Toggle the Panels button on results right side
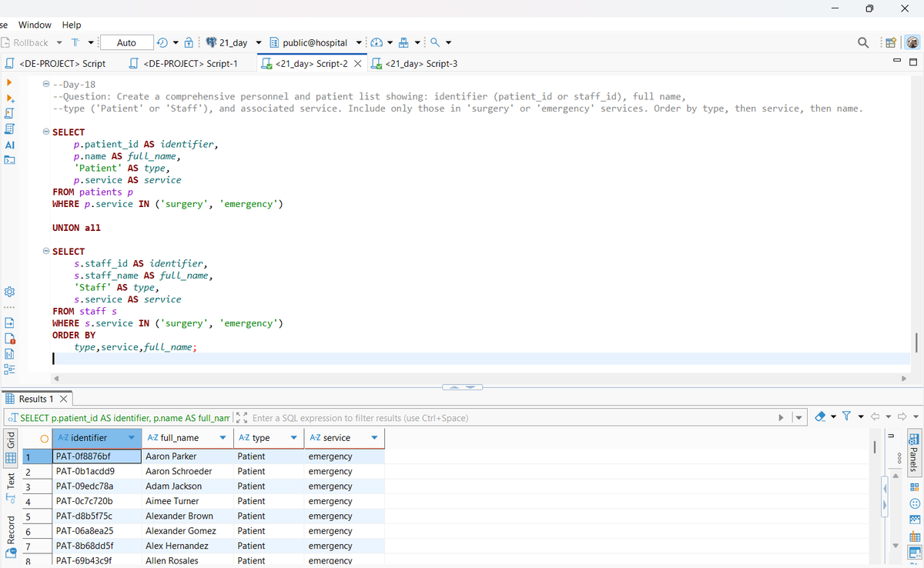This screenshot has height=568, width=924. (x=915, y=453)
